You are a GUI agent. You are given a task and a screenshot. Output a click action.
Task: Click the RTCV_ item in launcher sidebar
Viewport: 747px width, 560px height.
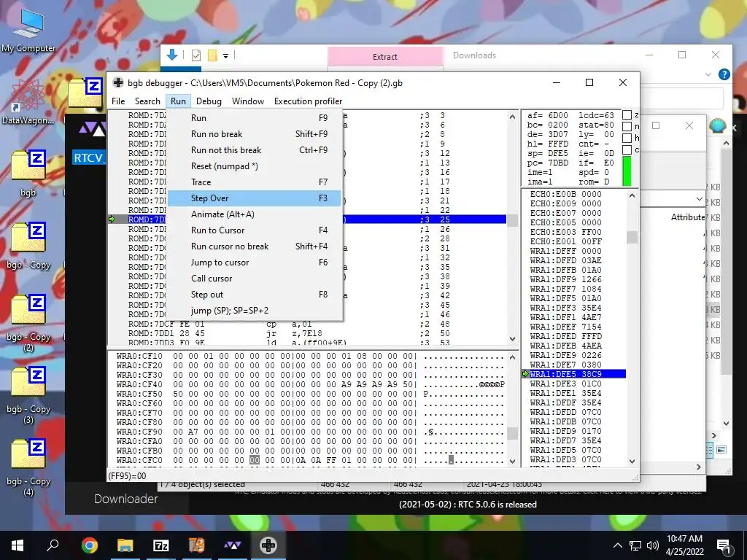[x=90, y=158]
